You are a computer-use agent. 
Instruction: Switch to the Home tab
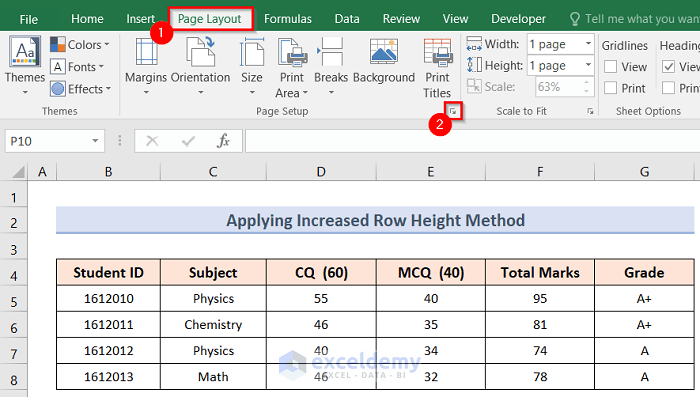coord(87,19)
